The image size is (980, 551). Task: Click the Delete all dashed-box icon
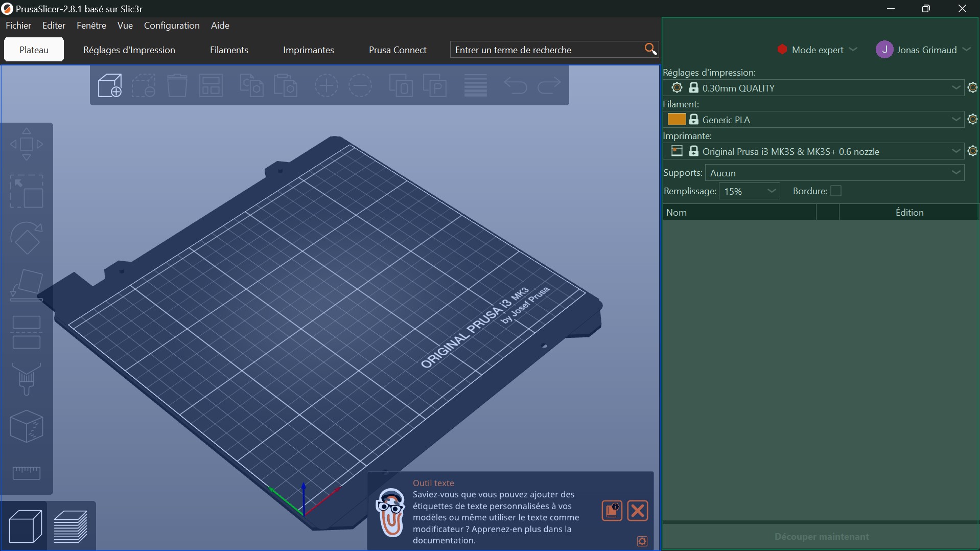tap(144, 85)
